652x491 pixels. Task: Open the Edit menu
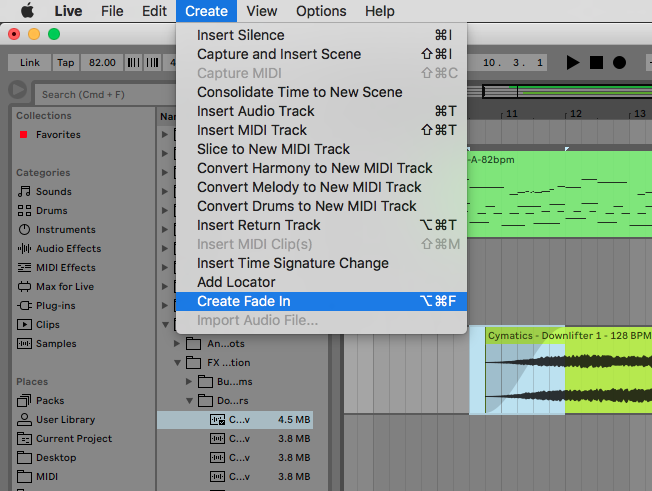click(x=154, y=11)
